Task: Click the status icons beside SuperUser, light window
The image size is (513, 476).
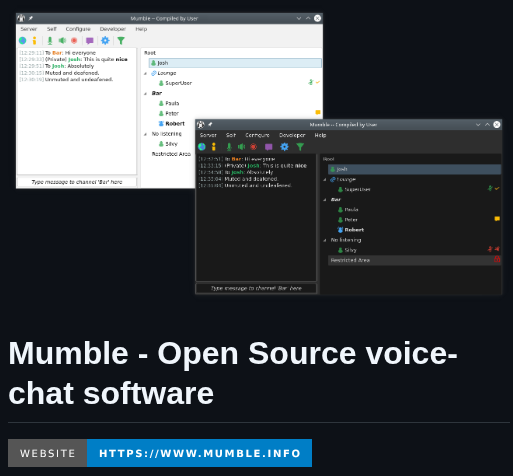Action: 314,82
